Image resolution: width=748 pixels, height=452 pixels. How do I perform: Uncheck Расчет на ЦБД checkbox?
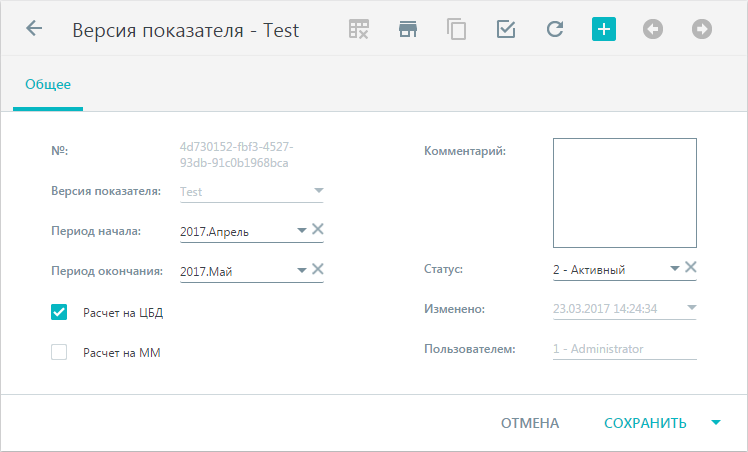59,312
